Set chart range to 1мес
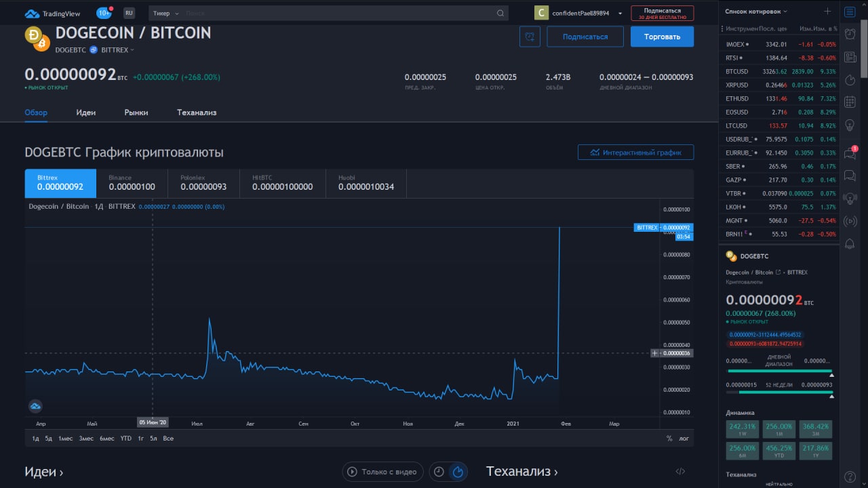Image resolution: width=868 pixels, height=488 pixels. click(x=65, y=439)
